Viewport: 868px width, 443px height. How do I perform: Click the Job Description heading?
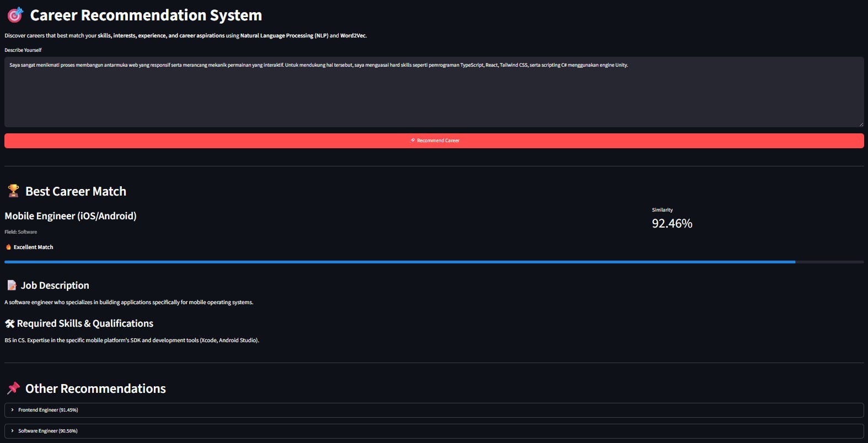coord(55,285)
